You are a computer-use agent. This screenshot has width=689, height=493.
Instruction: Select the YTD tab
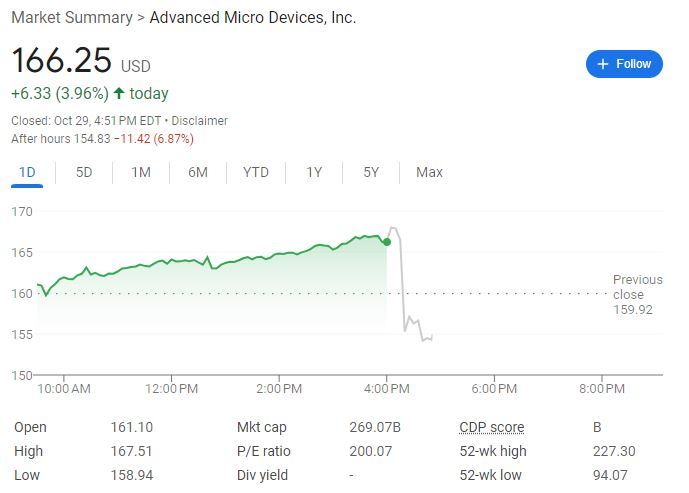pos(256,172)
